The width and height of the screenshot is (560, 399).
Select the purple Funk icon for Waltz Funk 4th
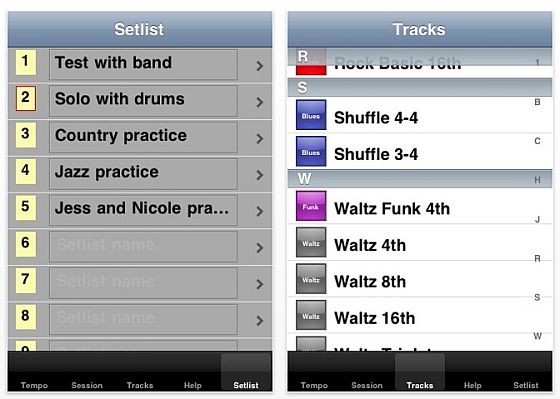311,206
